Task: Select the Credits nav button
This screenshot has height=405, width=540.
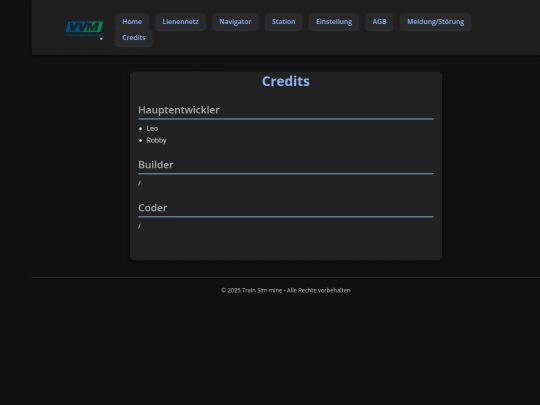Action: click(134, 38)
